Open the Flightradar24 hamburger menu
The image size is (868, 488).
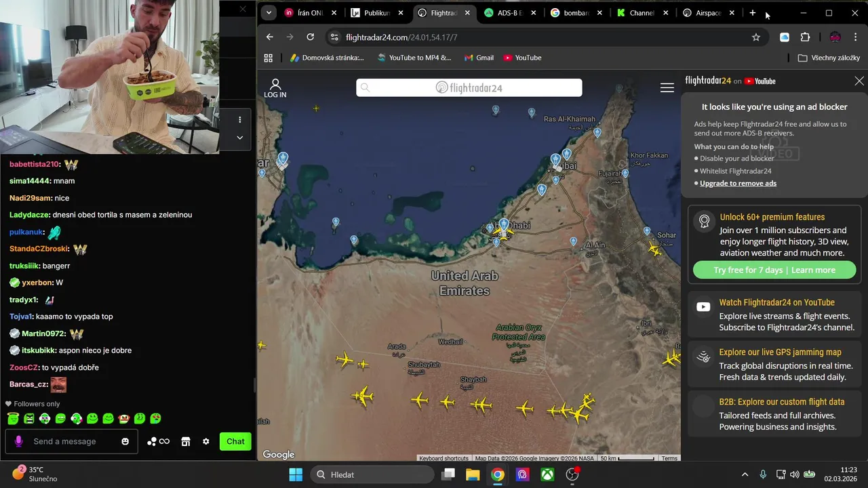click(x=667, y=87)
